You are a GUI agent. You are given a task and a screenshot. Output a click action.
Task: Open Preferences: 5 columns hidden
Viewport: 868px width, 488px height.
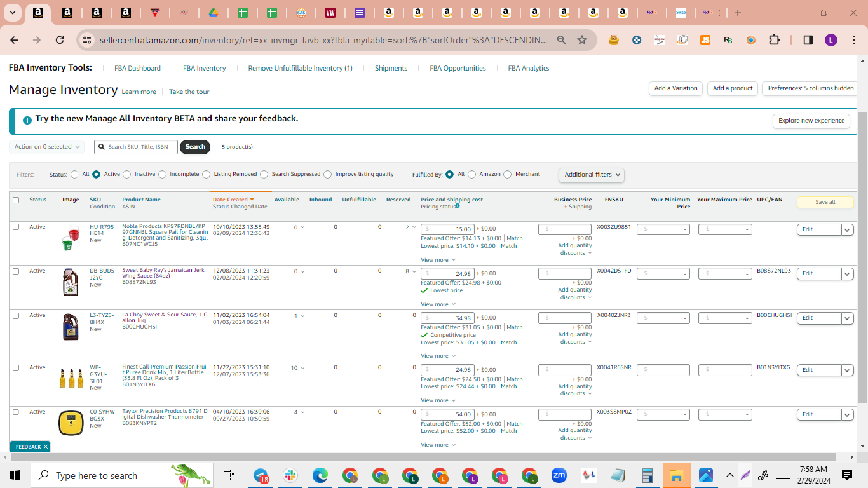pyautogui.click(x=810, y=88)
